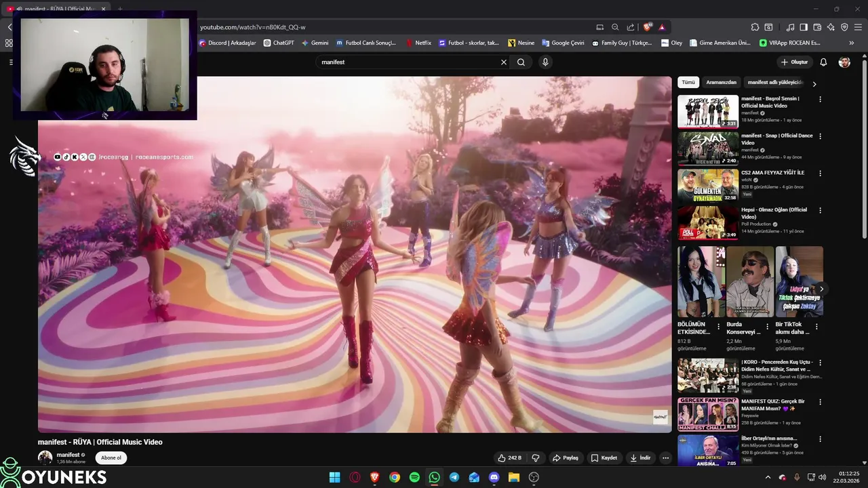This screenshot has height=488, width=868.
Task: Open options menu for Snap dance video
Action: click(x=820, y=136)
